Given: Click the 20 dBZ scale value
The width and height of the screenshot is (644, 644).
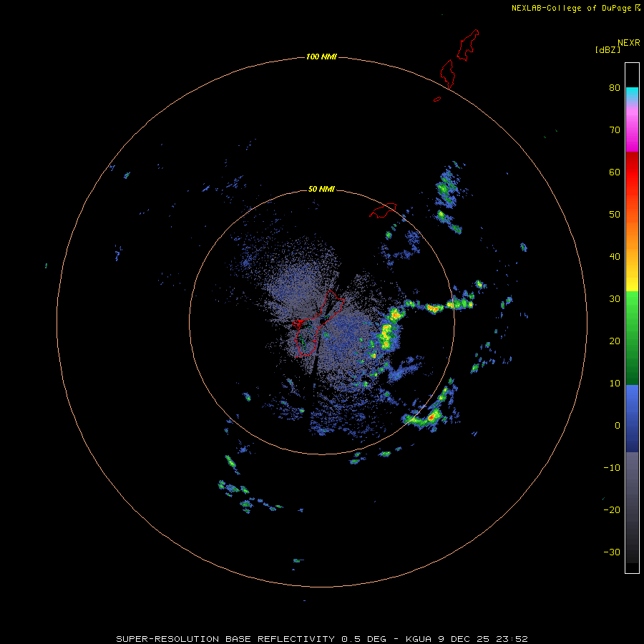Looking at the screenshot, I should click(615, 341).
